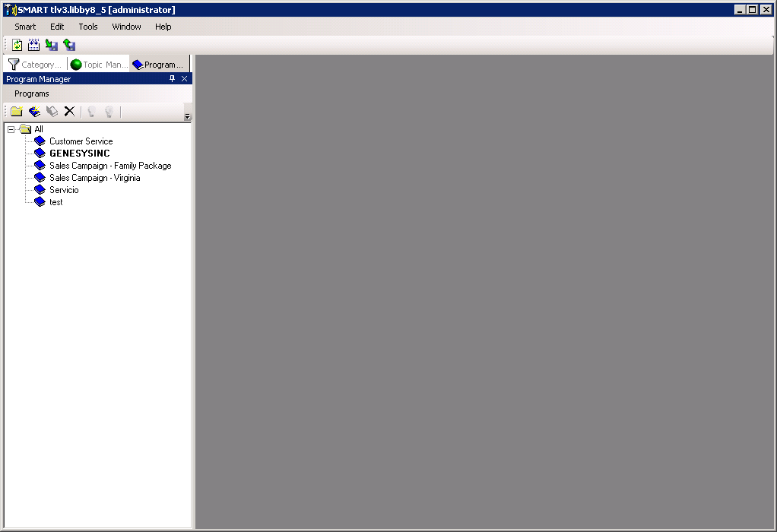
Task: Click the grid with arrows toolbar icon
Action: coord(34,45)
